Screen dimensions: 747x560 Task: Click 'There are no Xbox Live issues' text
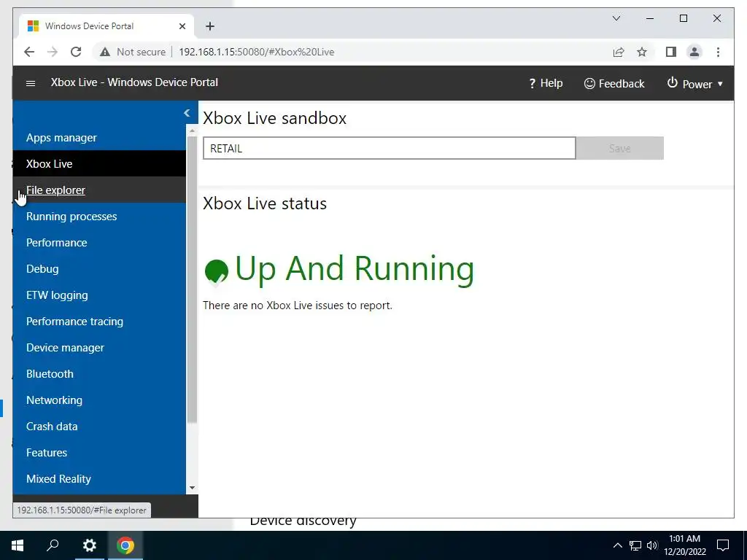[x=298, y=306]
